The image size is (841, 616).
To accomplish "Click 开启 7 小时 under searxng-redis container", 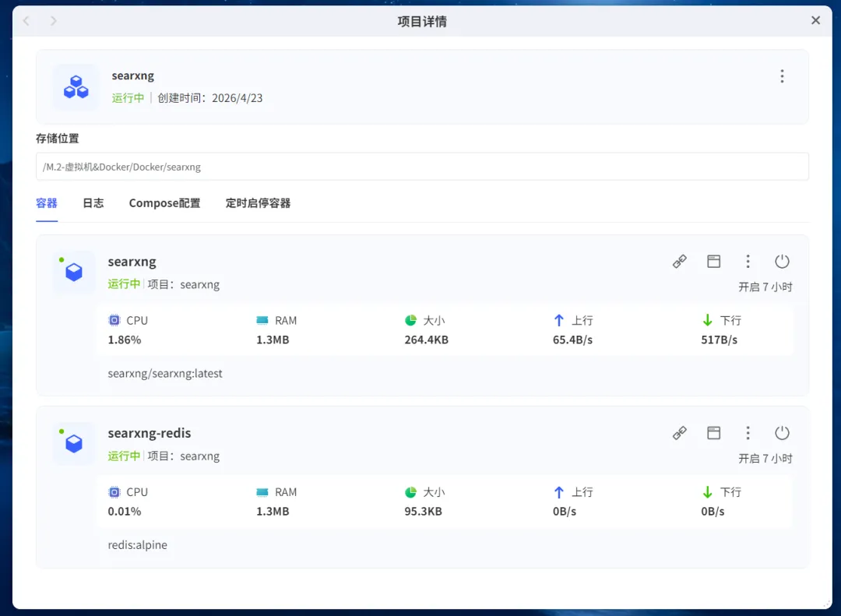I will pyautogui.click(x=765, y=459).
